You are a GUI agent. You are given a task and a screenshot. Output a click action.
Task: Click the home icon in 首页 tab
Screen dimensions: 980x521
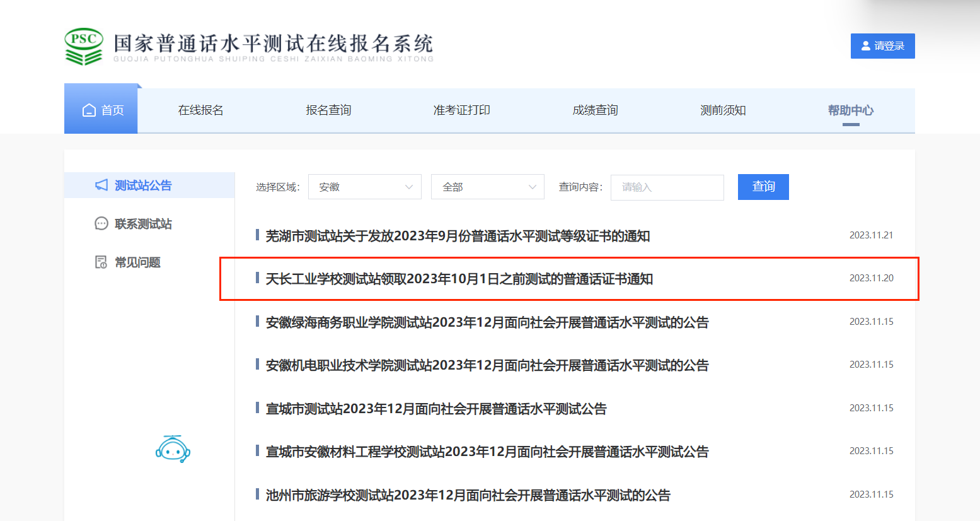point(89,110)
